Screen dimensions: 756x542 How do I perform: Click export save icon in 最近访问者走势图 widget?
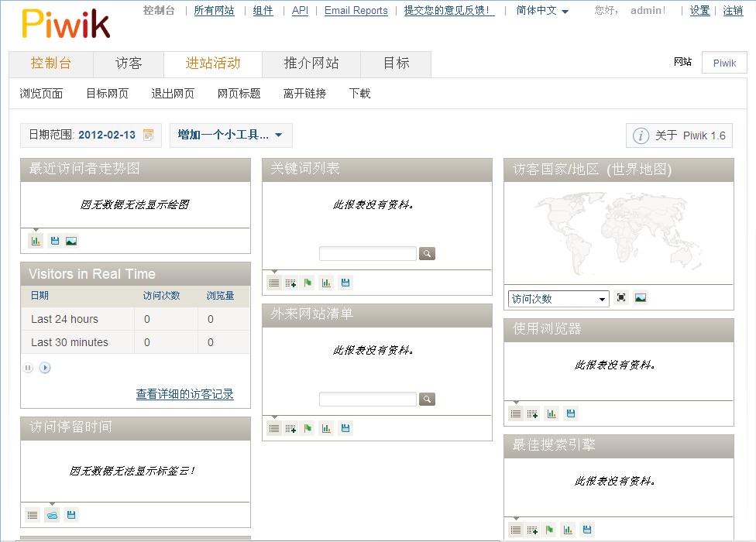tap(55, 241)
